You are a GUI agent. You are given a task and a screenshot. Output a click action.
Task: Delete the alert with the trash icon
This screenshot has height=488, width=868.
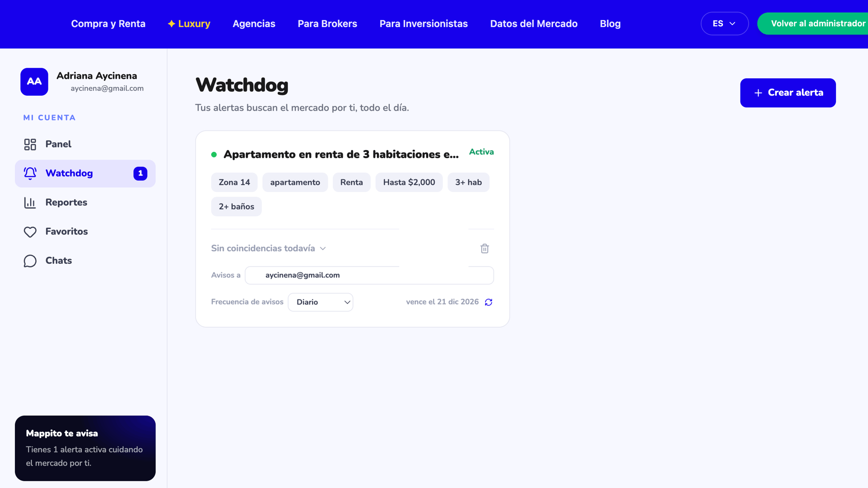(x=485, y=249)
